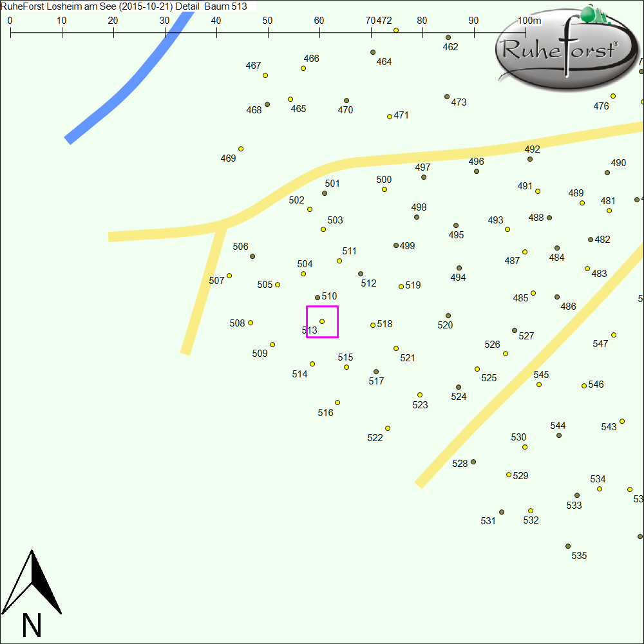644x644 pixels.
Task: Click tree label 493
Action: (495, 220)
